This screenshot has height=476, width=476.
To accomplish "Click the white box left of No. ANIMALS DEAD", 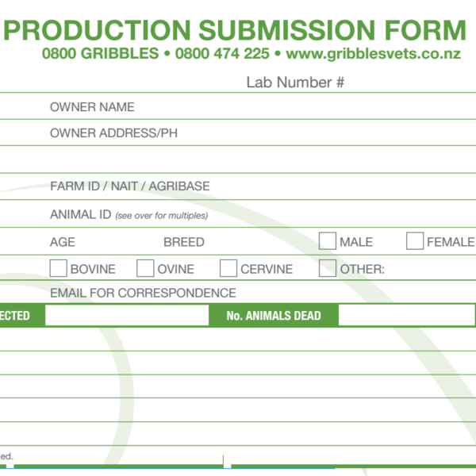I will point(127,316).
